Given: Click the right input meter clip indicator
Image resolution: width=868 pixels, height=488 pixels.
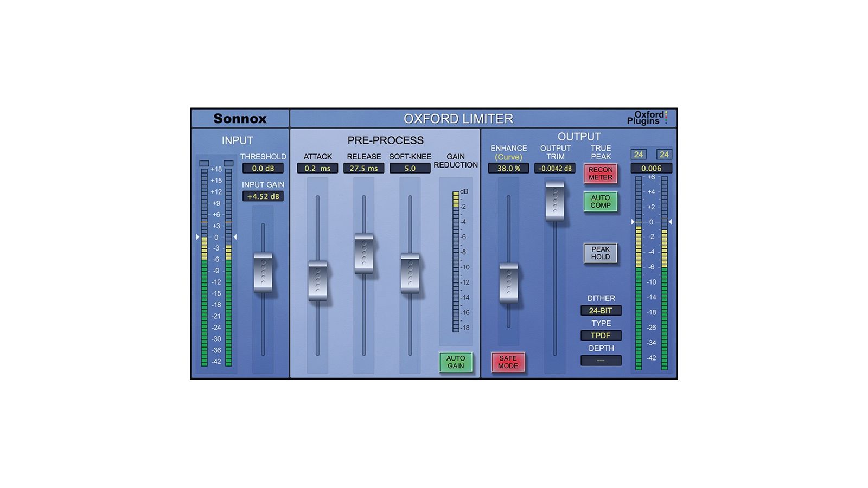Looking at the screenshot, I should pos(229,163).
